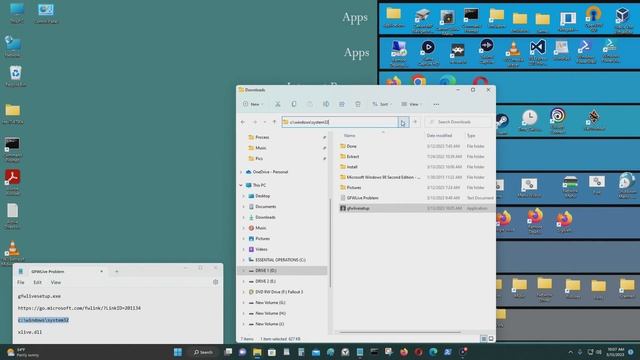
Task: Click the xlive.dll line in Notepad
Action: coord(30,332)
